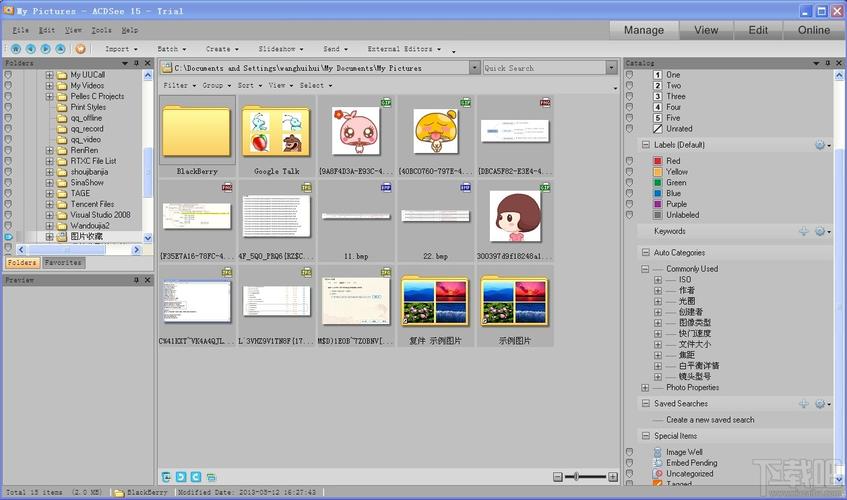Viewport: 847px width, 500px height.
Task: Click the green compare images icon at the bottom
Action: click(x=211, y=477)
